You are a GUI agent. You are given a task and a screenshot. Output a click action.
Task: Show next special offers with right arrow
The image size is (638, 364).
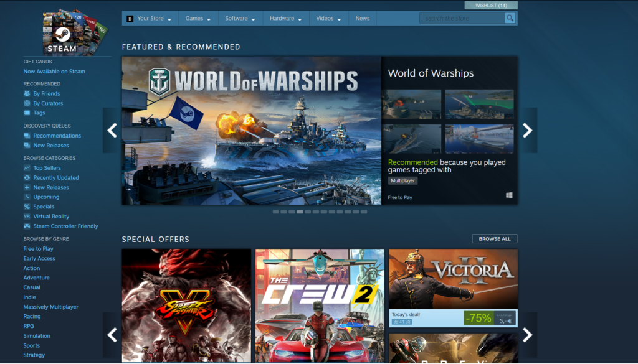[x=527, y=335]
